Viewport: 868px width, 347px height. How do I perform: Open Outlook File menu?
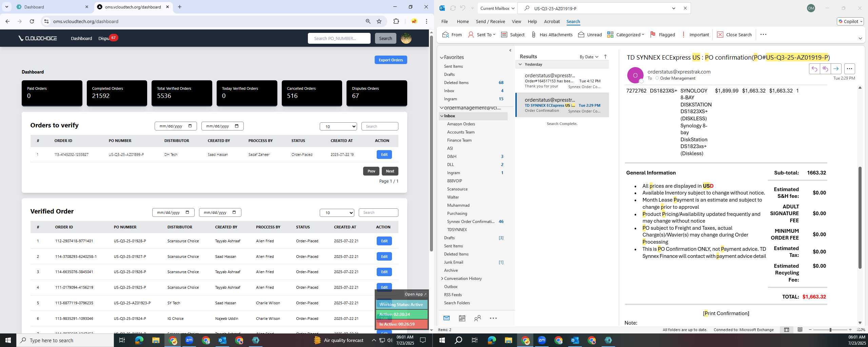pos(444,21)
